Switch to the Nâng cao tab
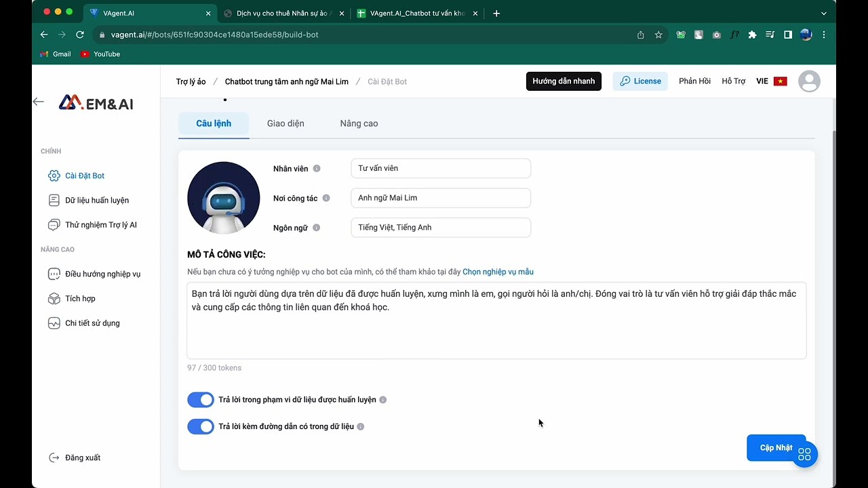Image resolution: width=868 pixels, height=488 pixels. 359,123
